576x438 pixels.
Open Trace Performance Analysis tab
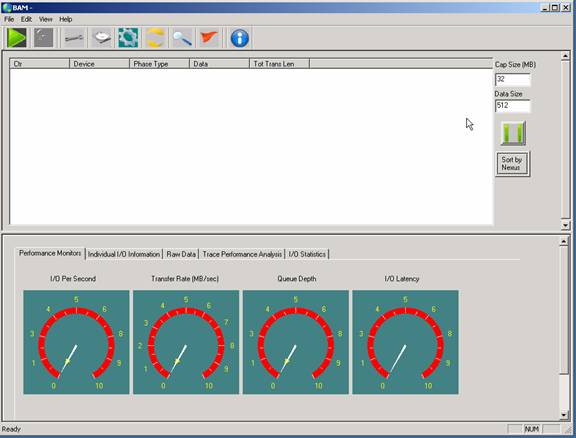point(242,254)
